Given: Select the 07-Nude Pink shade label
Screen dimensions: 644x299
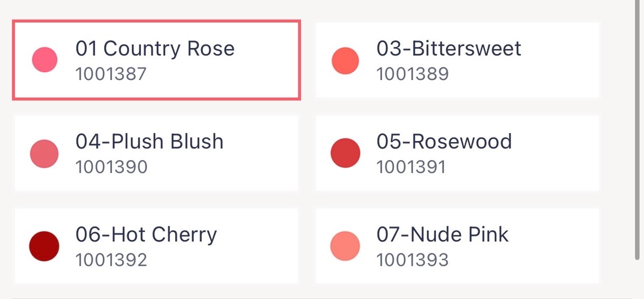Looking at the screenshot, I should [x=442, y=234].
